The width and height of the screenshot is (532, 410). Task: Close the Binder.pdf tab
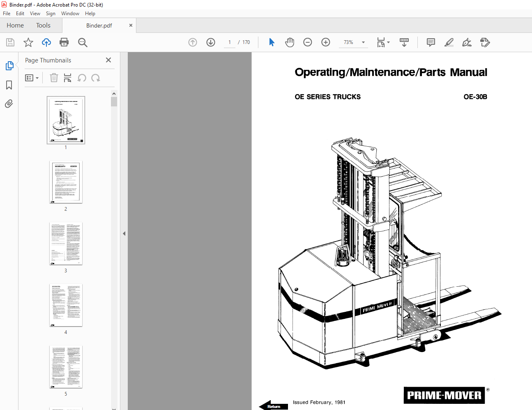(x=131, y=25)
